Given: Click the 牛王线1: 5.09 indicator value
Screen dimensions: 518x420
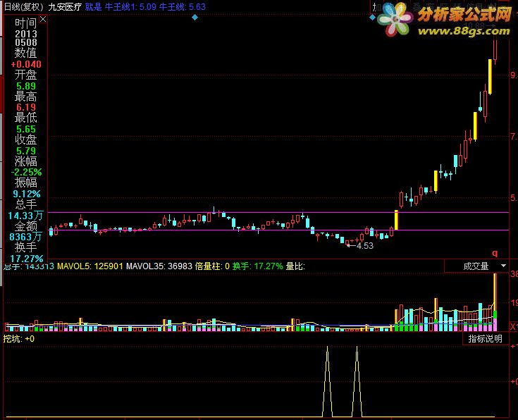Looking at the screenshot, I should 130,6.
